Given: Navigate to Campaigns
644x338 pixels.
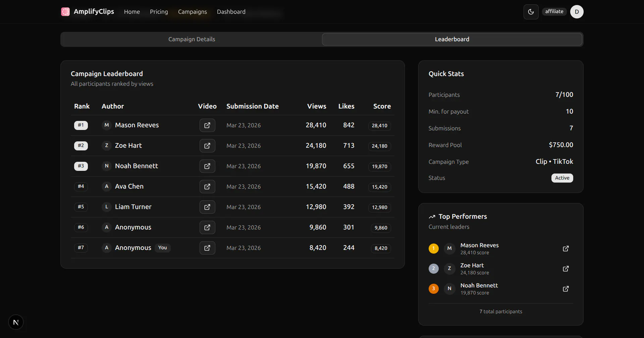Looking at the screenshot, I should (x=193, y=12).
